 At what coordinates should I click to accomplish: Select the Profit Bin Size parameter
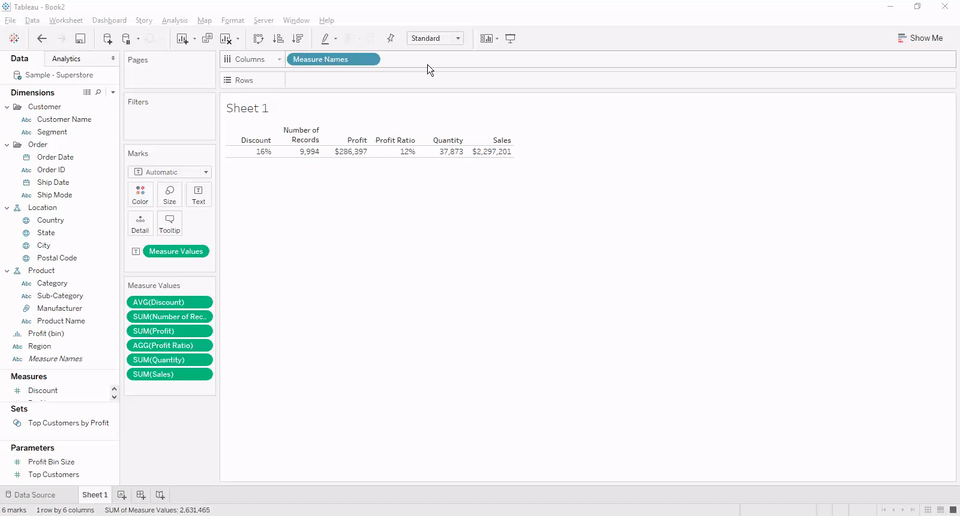[51, 462]
